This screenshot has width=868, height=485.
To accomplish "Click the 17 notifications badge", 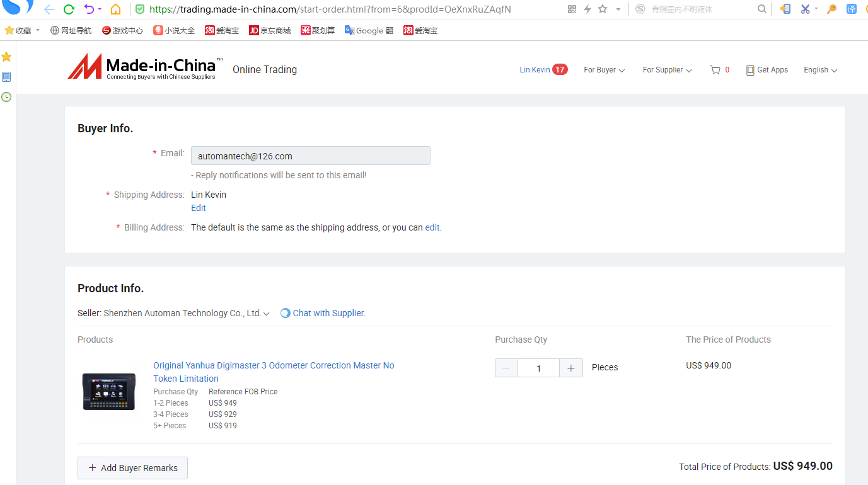I will [x=560, y=70].
